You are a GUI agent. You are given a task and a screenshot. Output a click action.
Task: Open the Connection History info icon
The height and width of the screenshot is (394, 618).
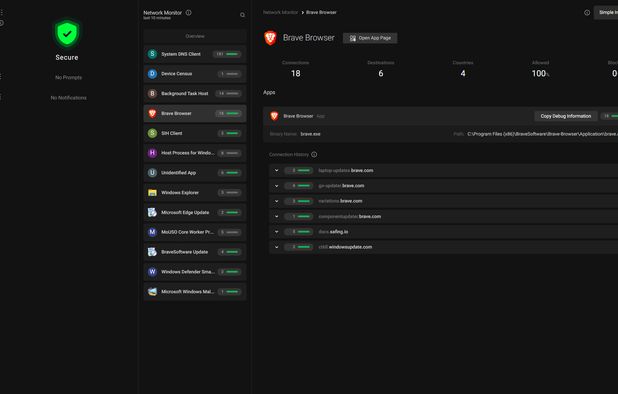tap(314, 154)
